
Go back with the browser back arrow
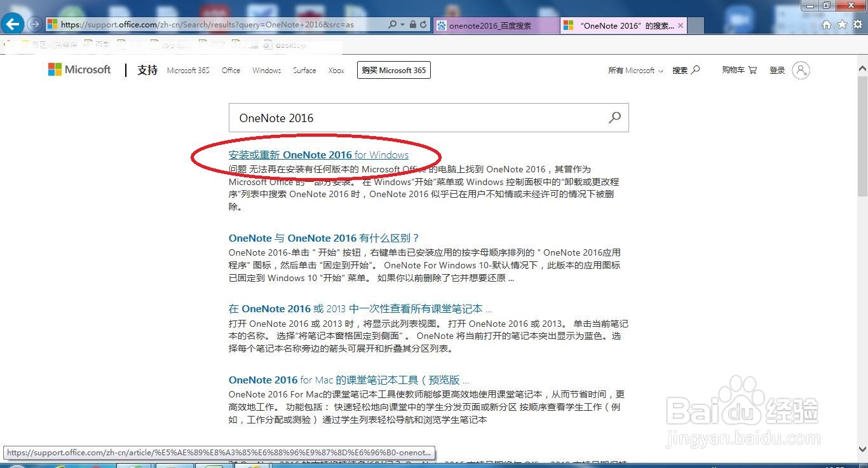(x=13, y=25)
